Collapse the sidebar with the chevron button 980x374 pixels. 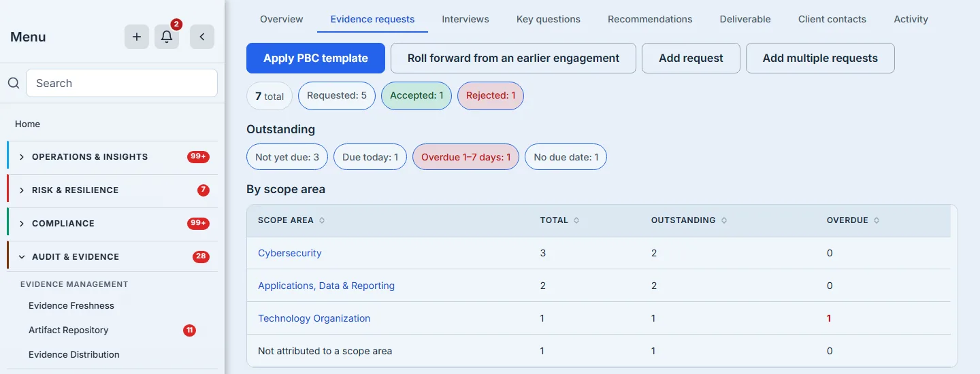[x=202, y=37]
